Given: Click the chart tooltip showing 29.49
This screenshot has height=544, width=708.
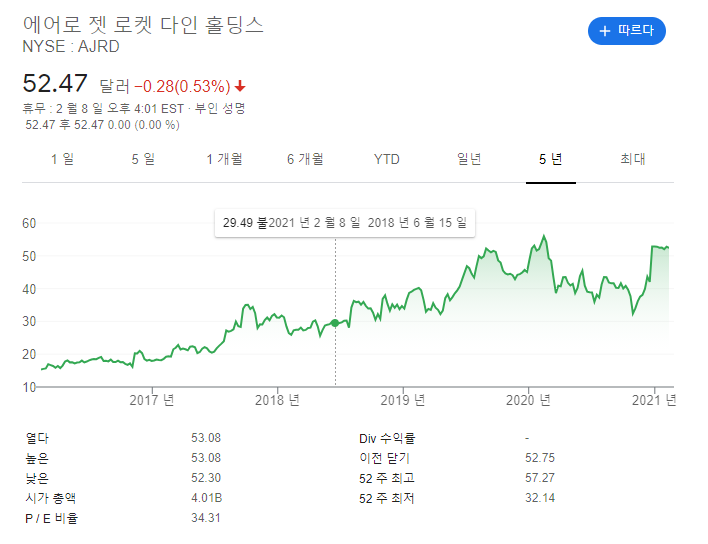Looking at the screenshot, I should click(x=345, y=223).
